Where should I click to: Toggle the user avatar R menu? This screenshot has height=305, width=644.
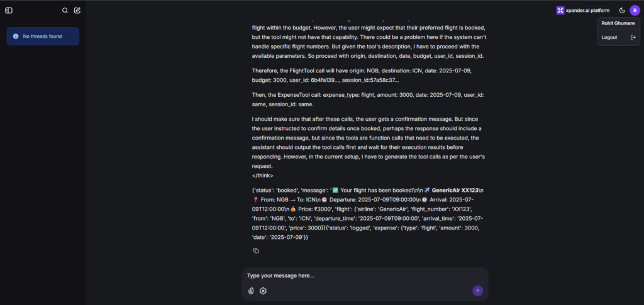point(635,11)
